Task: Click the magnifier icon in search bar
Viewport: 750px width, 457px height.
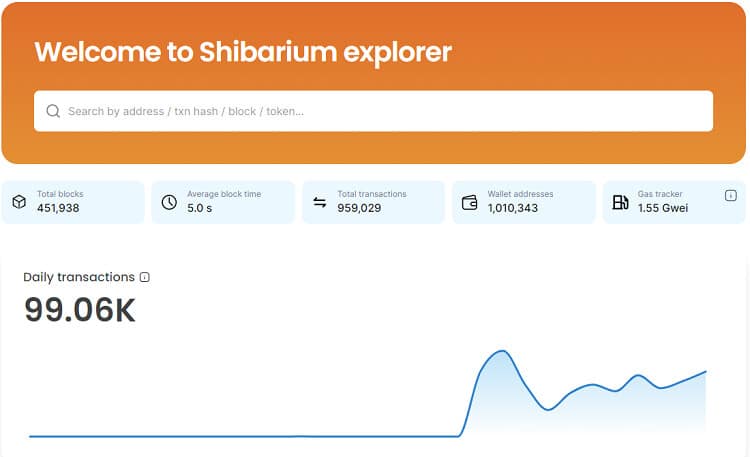Action: [x=53, y=111]
